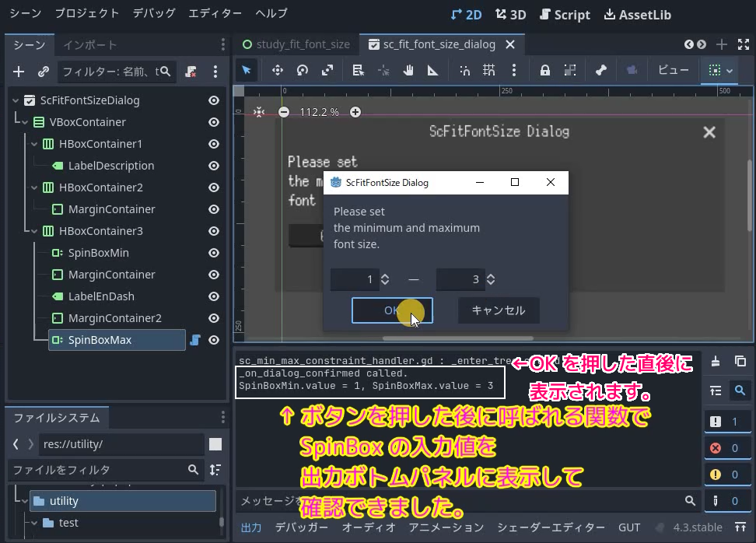Click OK in the ScFitFontSize Dialog window

(392, 310)
